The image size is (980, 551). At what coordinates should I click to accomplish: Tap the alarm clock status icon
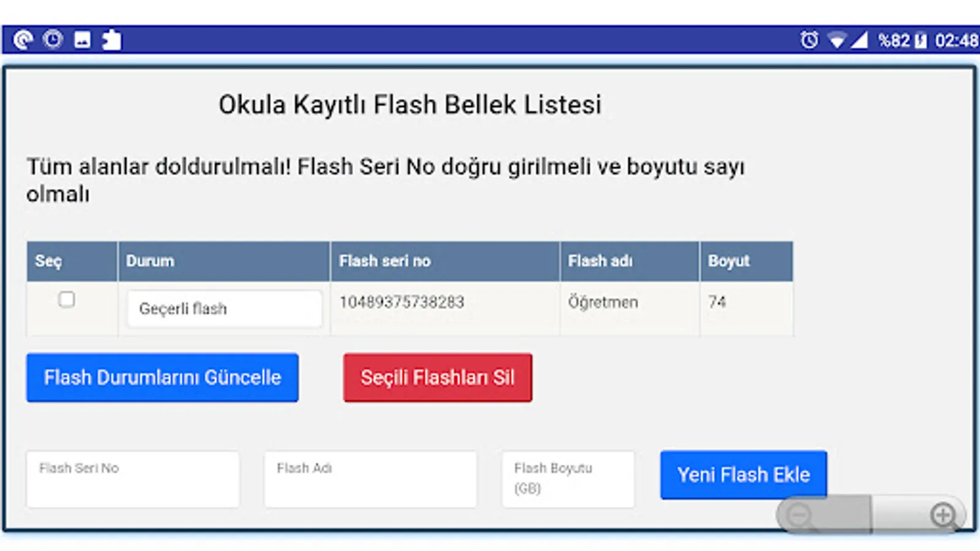(809, 40)
